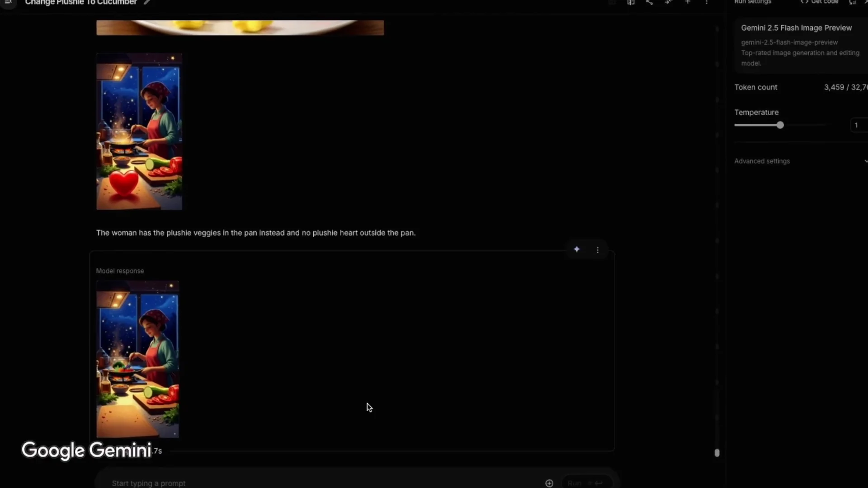Adjust the Temperature slider
The height and width of the screenshot is (488, 868).
pyautogui.click(x=781, y=125)
